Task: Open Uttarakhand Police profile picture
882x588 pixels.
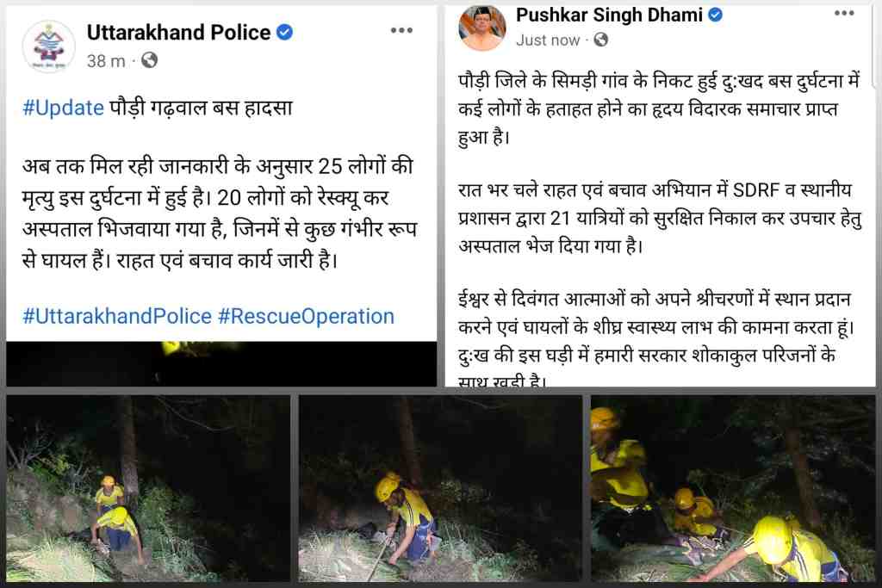Action: [x=48, y=46]
